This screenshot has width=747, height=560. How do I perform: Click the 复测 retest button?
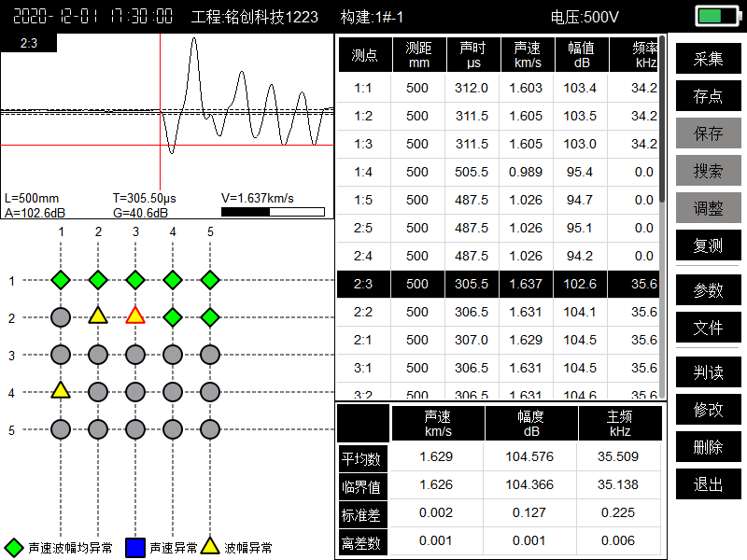click(x=708, y=245)
